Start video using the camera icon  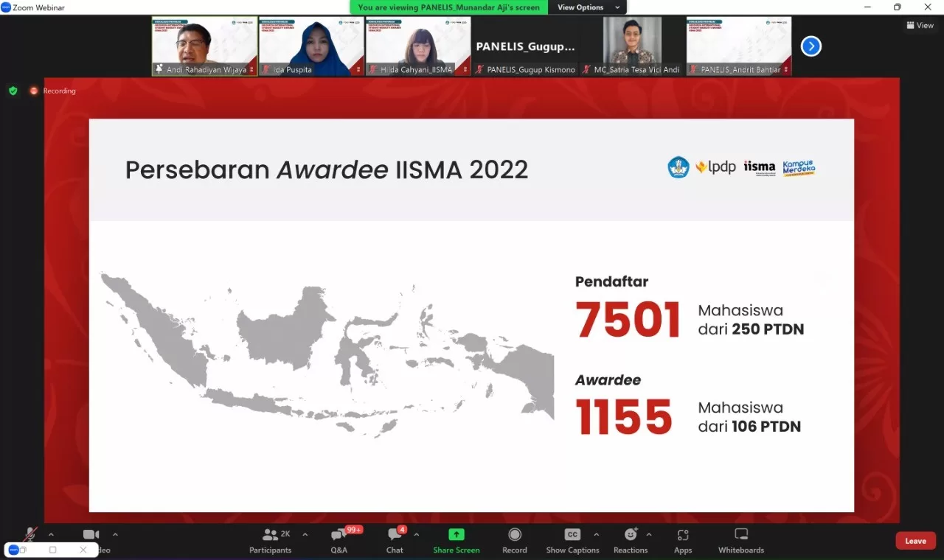[x=91, y=534]
